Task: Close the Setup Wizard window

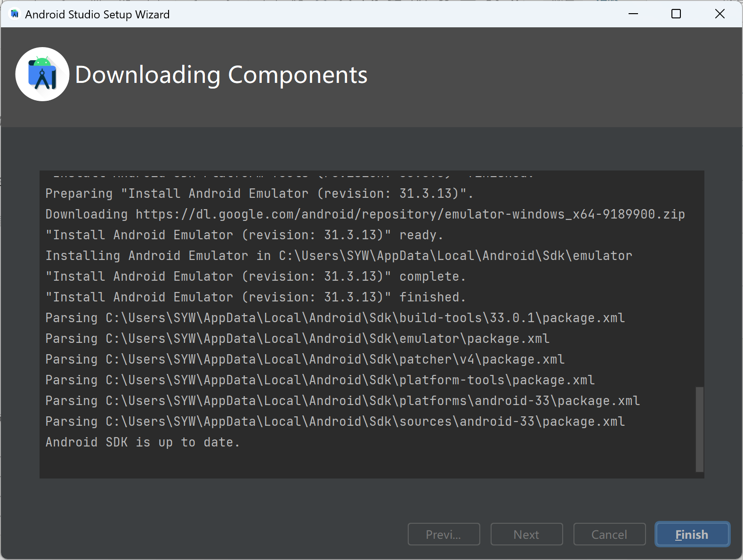Action: coord(719,14)
